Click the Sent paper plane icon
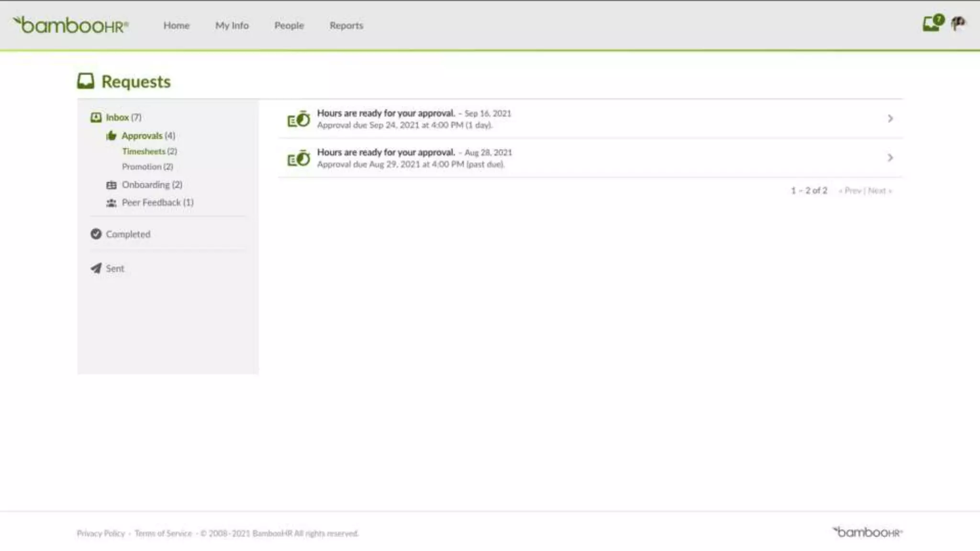 click(x=96, y=268)
